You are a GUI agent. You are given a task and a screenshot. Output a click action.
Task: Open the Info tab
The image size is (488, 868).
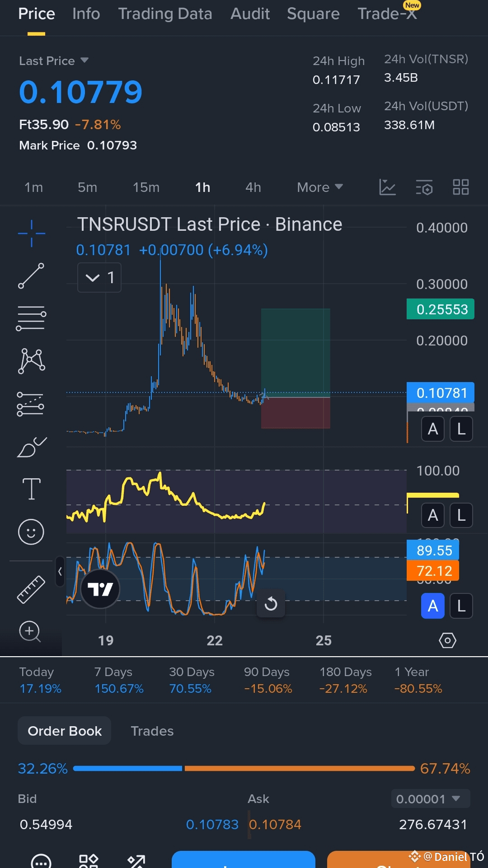click(x=86, y=14)
